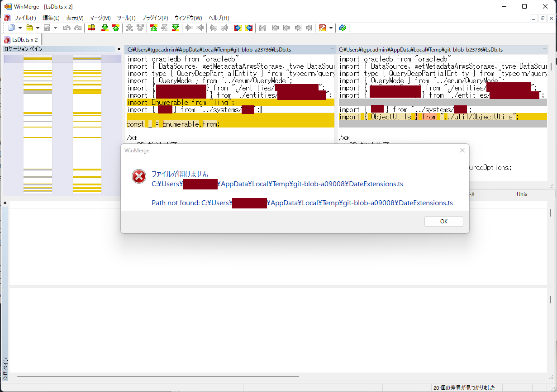The width and height of the screenshot is (557, 392).
Task: Close the error dialog with X
Action: [462, 150]
